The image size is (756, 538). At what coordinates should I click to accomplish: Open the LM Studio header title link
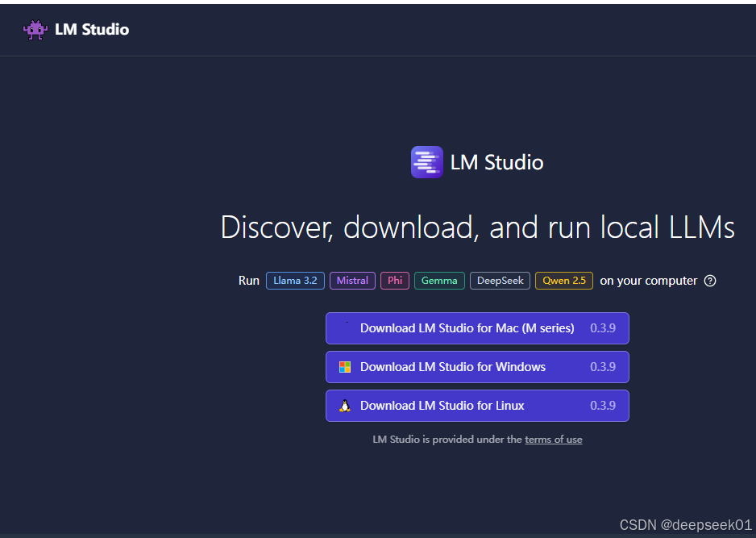click(92, 29)
